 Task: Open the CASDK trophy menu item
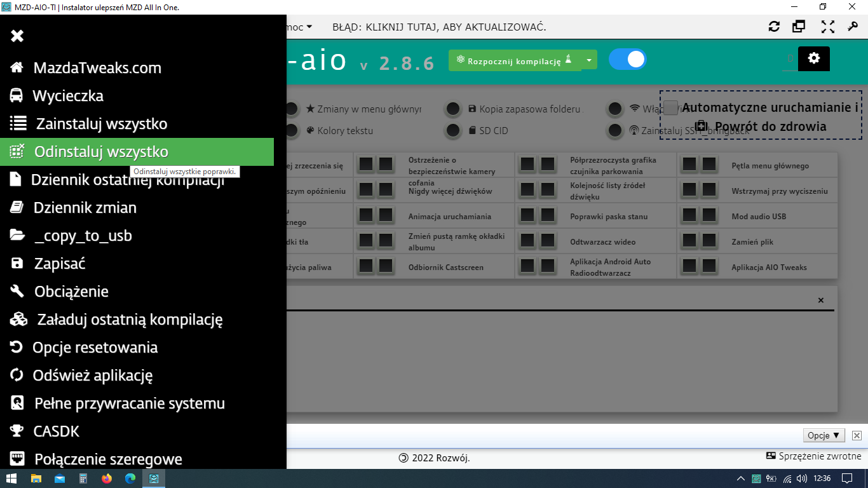[x=56, y=431]
